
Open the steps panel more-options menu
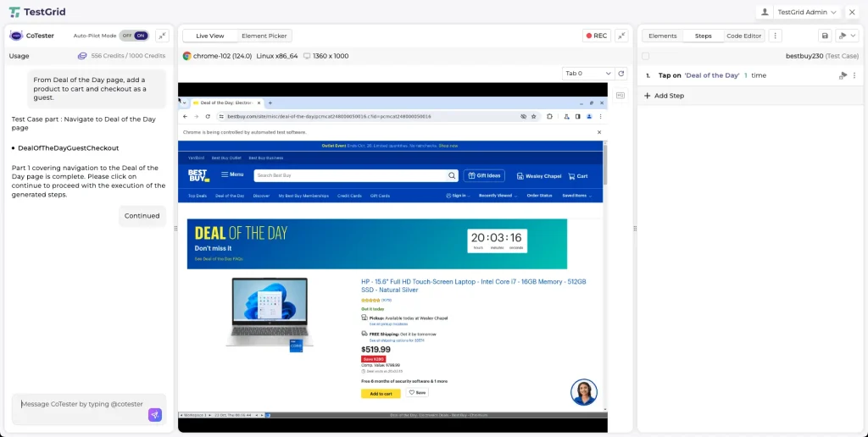(x=776, y=36)
